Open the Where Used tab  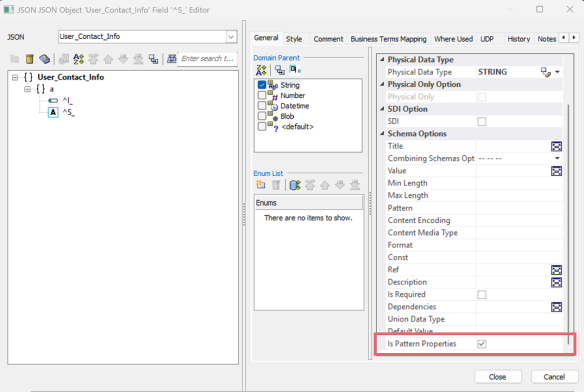453,39
